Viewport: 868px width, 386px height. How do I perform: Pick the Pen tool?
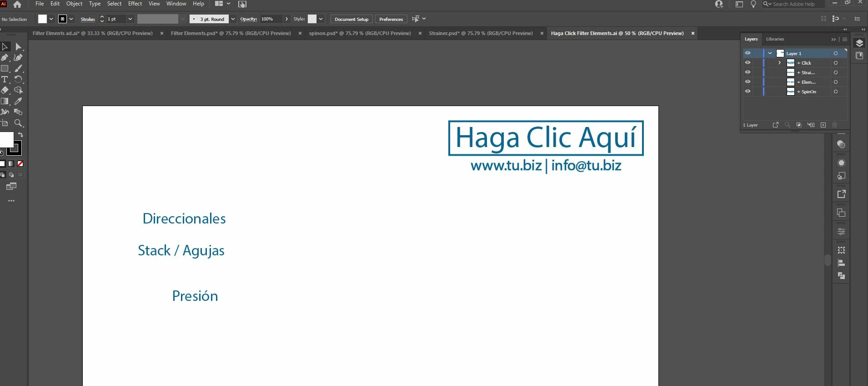point(5,57)
